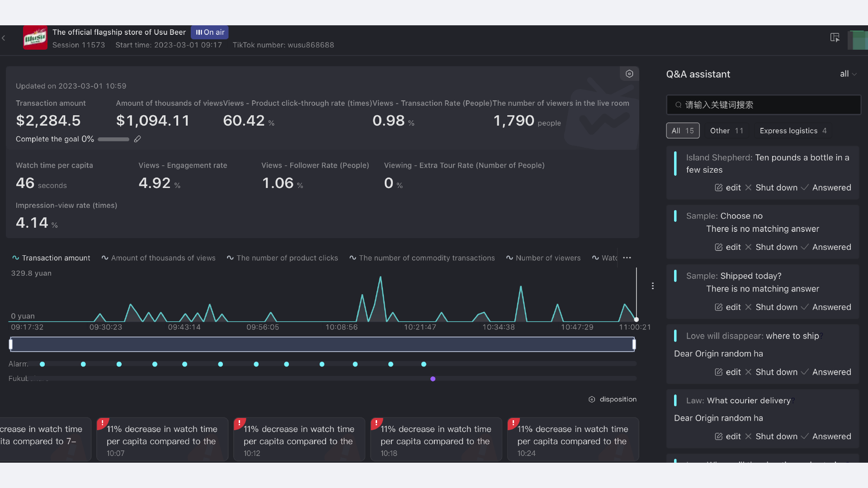
Task: Expand more chart metrics with three dots
Action: [627, 258]
